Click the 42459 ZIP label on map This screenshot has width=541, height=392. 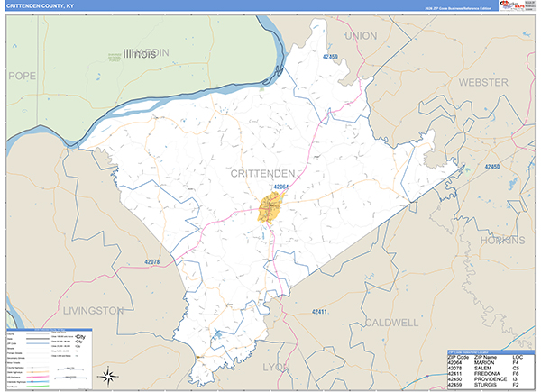(x=330, y=57)
